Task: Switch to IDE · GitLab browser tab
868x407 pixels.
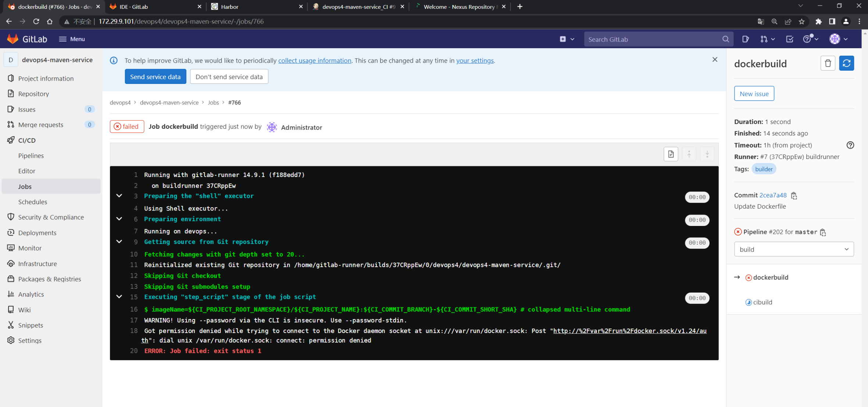Action: tap(156, 7)
